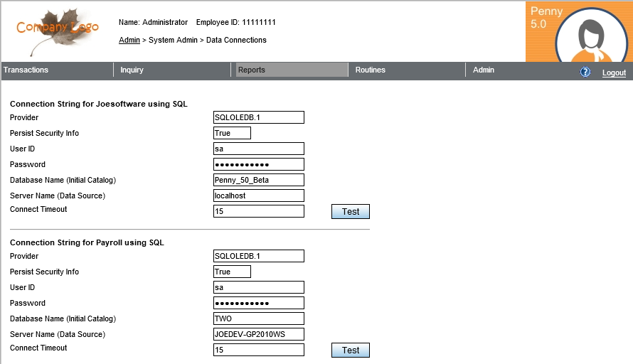Test the Joesoftware SQL connection
633x364 pixels.
coord(351,211)
